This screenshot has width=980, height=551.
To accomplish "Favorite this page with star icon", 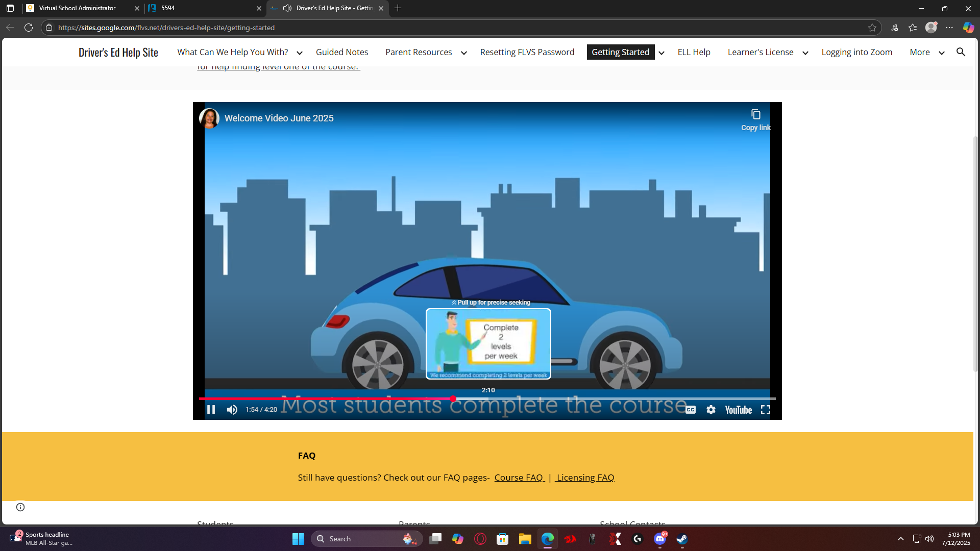I will click(872, 28).
